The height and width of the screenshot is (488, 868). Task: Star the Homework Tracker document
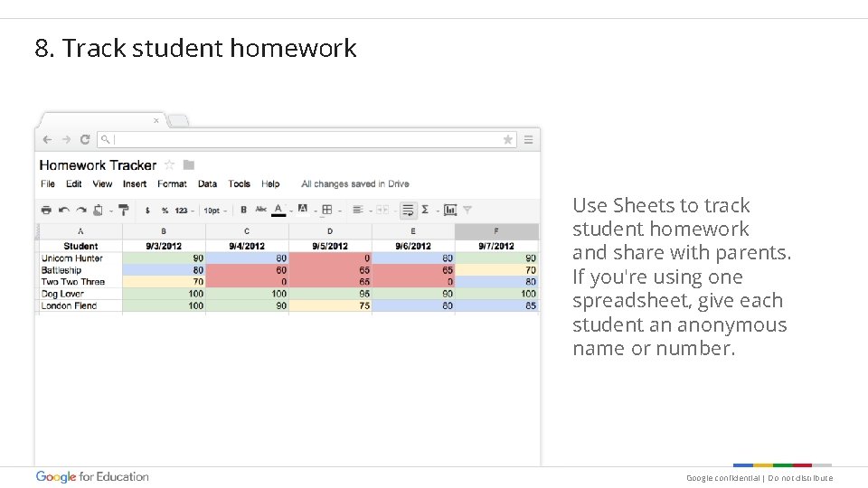[169, 164]
